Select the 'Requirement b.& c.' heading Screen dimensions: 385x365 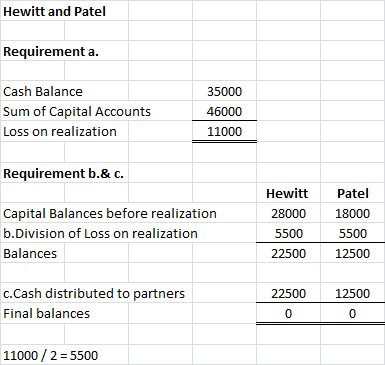(x=63, y=174)
